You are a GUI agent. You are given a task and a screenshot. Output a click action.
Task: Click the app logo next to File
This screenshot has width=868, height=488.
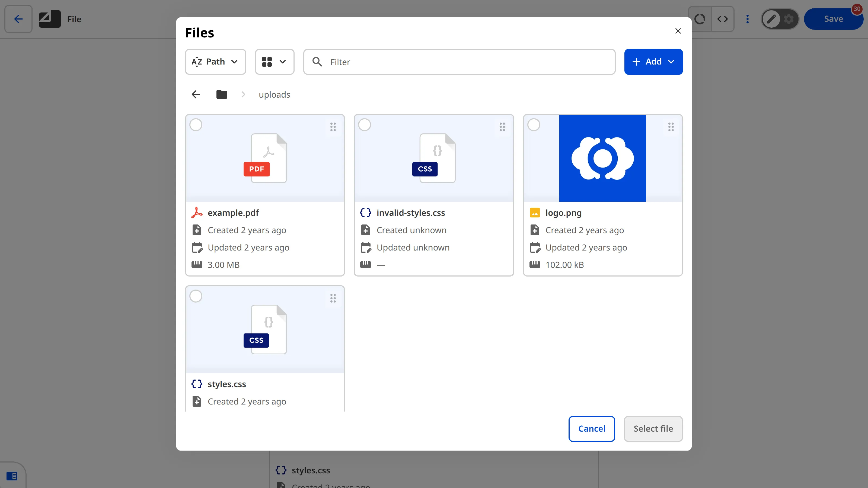point(50,19)
